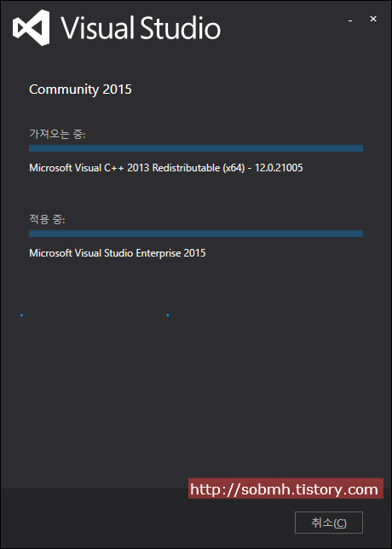Select the Community 2015 heading
The image size is (392, 549).
point(80,90)
